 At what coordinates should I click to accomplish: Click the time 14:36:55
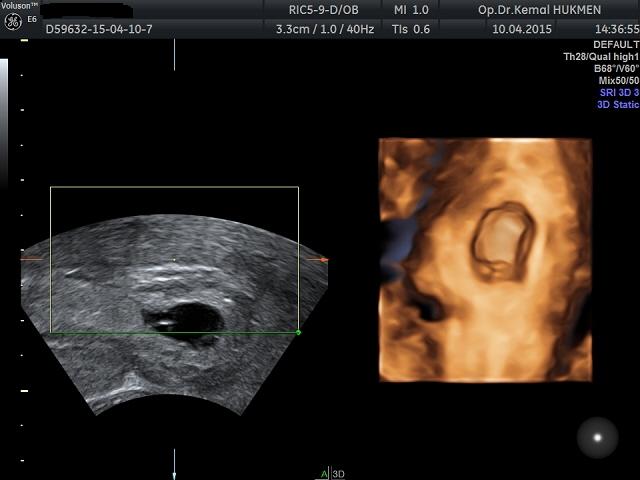617,29
